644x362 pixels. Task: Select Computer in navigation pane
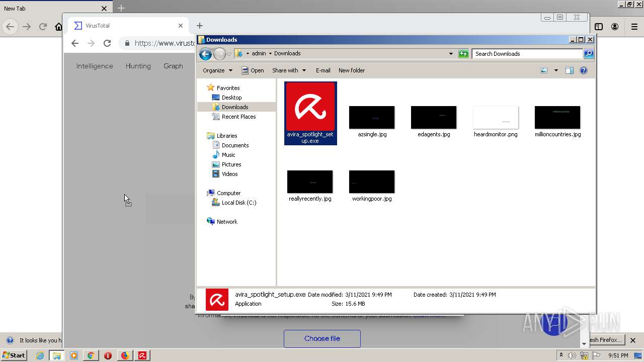tap(228, 193)
